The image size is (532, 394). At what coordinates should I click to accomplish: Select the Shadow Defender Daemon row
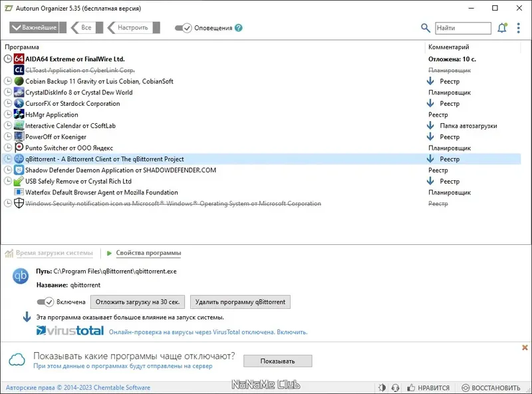261,170
